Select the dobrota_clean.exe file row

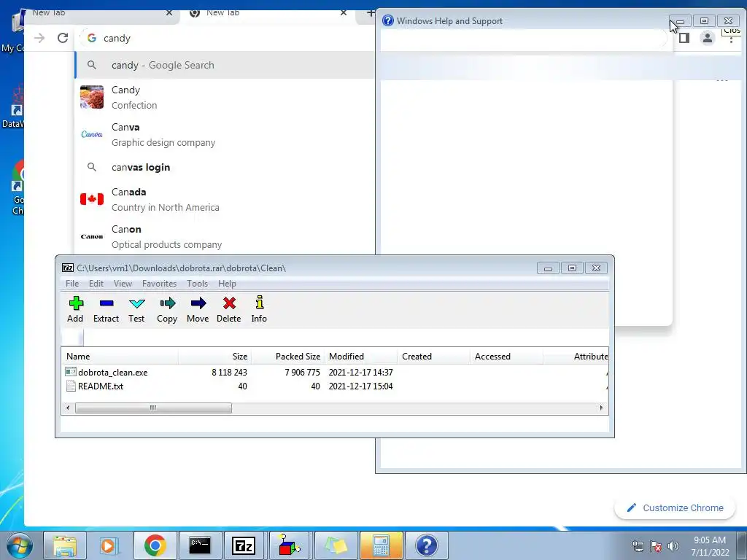pos(336,373)
